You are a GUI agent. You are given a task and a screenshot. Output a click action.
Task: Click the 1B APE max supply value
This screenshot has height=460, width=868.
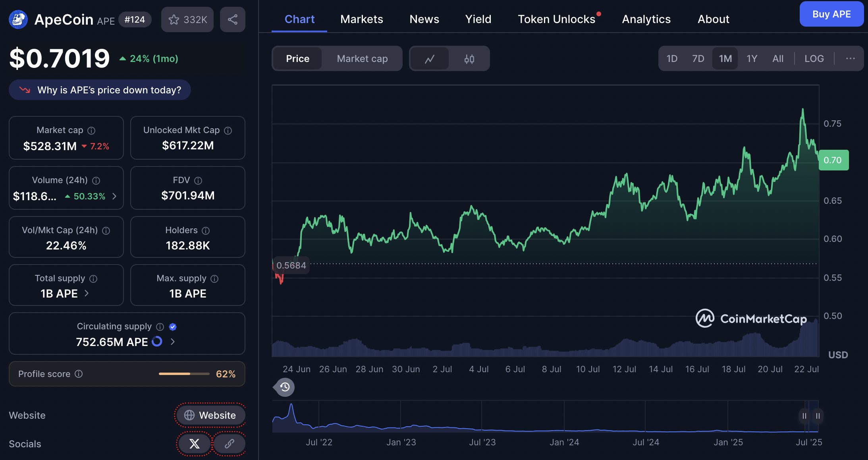[x=187, y=294]
